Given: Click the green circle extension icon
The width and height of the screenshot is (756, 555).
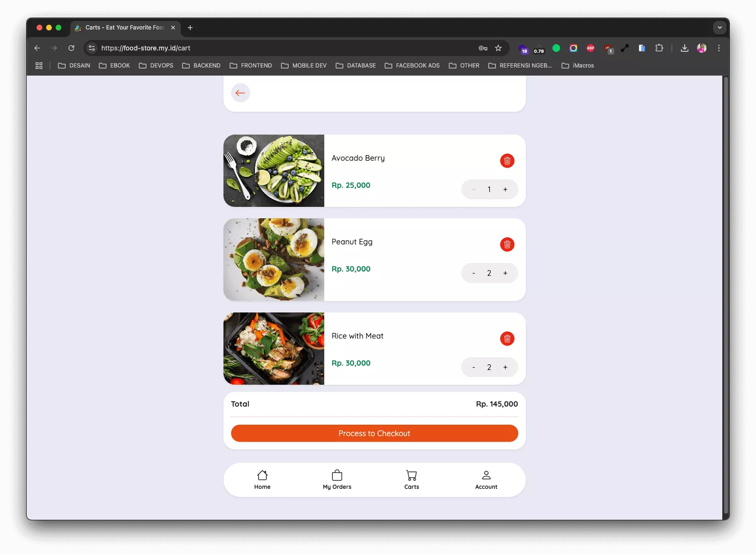Looking at the screenshot, I should (556, 48).
